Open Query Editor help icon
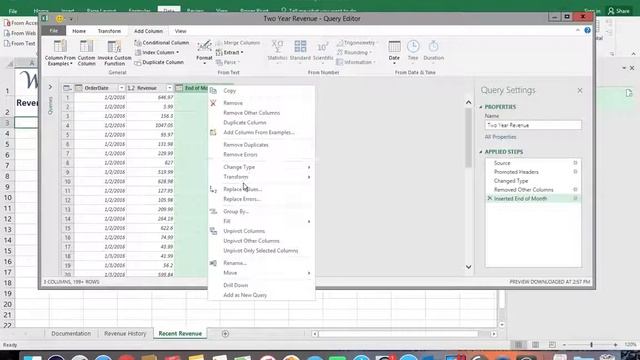Screen dimensions: 640x360 point(587,31)
